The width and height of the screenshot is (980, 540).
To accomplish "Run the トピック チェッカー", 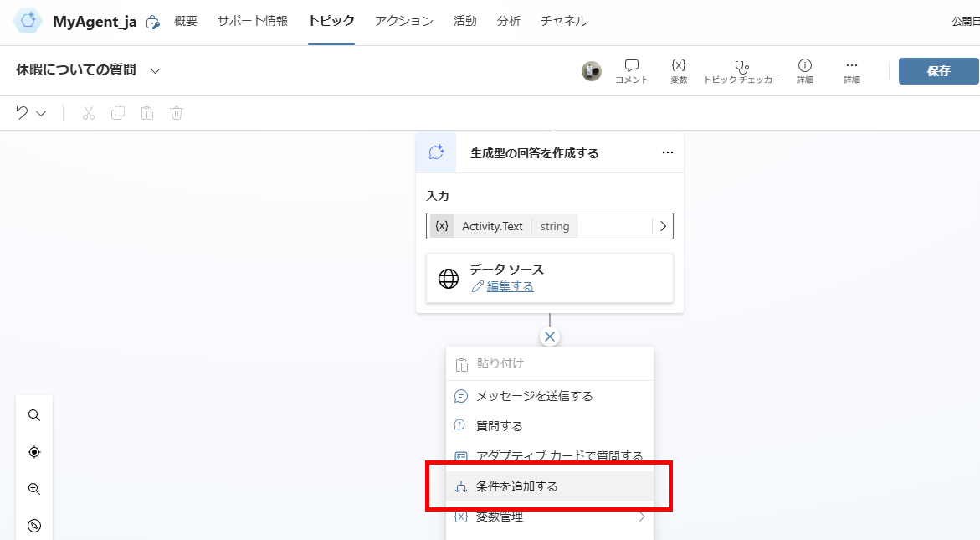I will point(741,69).
